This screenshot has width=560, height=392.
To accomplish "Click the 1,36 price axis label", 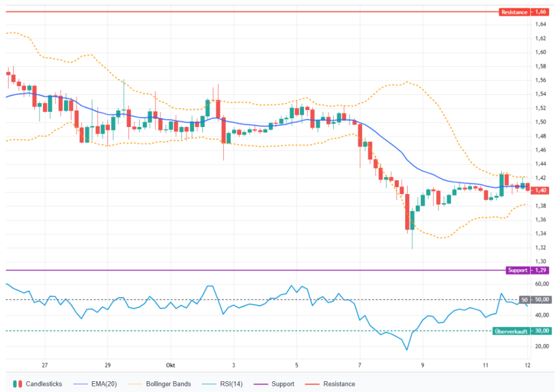I will pyautogui.click(x=540, y=219).
